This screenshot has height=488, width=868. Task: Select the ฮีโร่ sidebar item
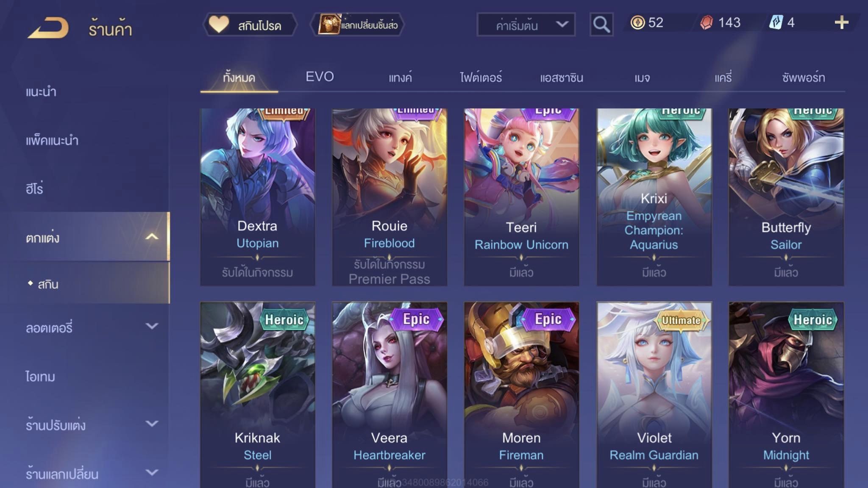34,188
